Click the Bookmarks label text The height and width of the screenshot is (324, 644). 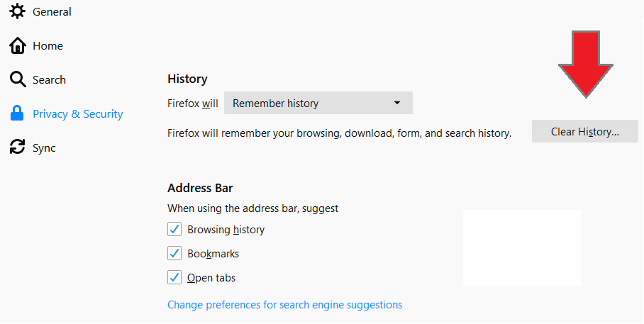coord(213,254)
